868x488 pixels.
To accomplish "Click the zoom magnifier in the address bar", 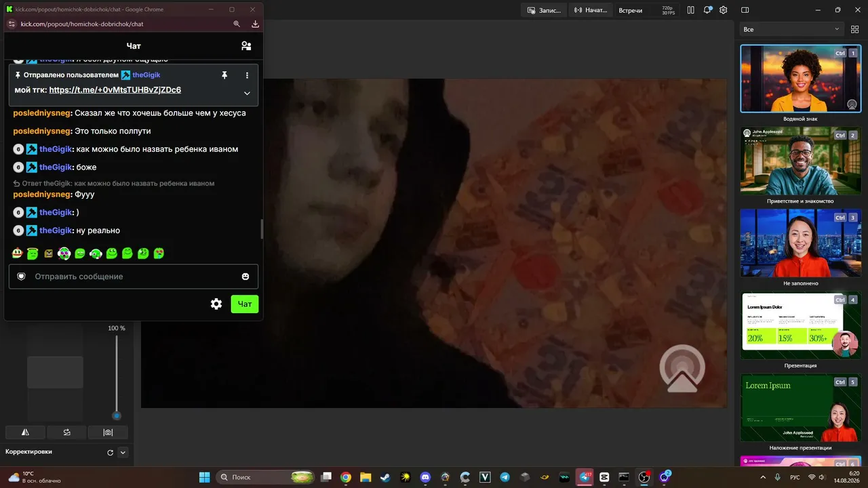I will click(x=237, y=24).
